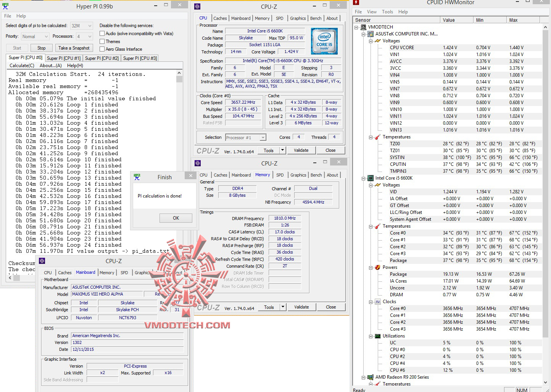
Task: Open Bench tab in CPU-Z processor window
Action: [x=316, y=18]
